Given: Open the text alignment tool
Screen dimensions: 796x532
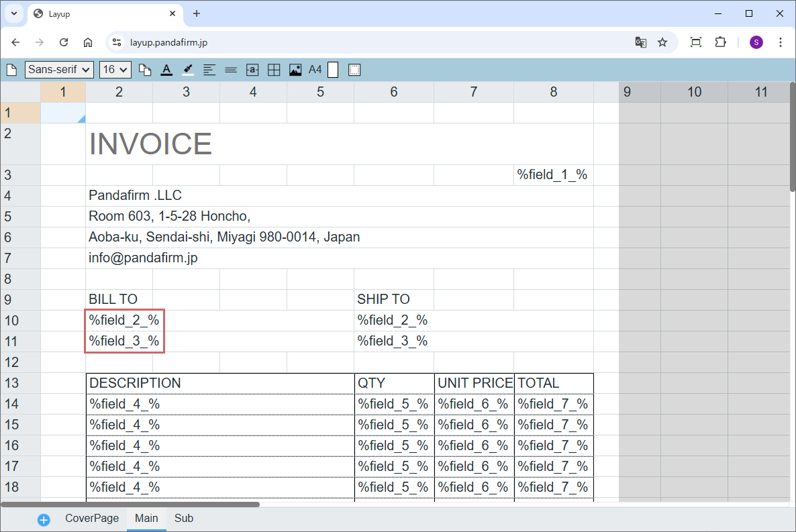Looking at the screenshot, I should (209, 70).
